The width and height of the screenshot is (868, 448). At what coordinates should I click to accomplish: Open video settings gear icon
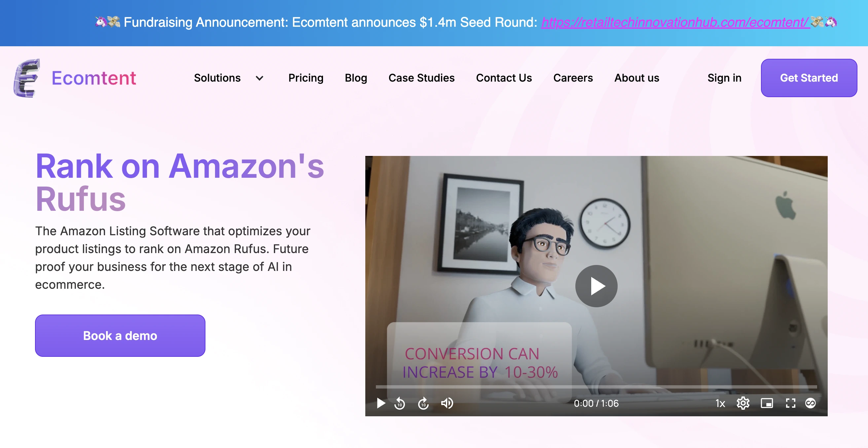tap(743, 403)
